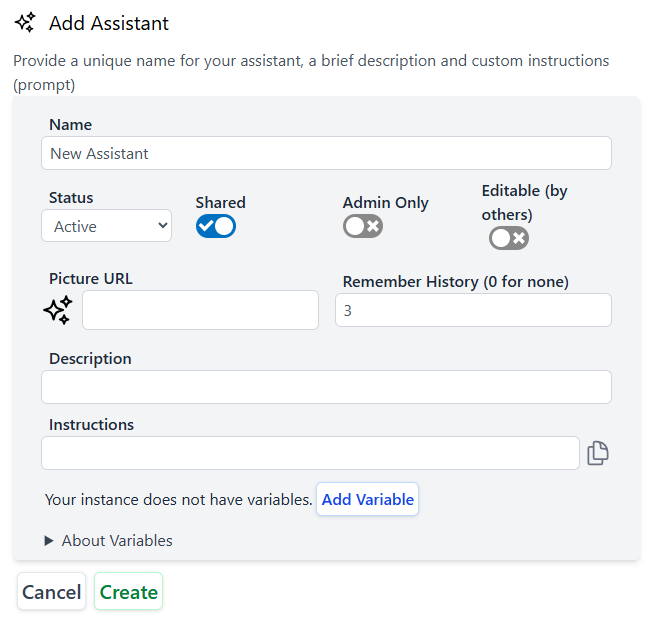Click the copy icon beside Instructions field
663x625 pixels.
(598, 453)
